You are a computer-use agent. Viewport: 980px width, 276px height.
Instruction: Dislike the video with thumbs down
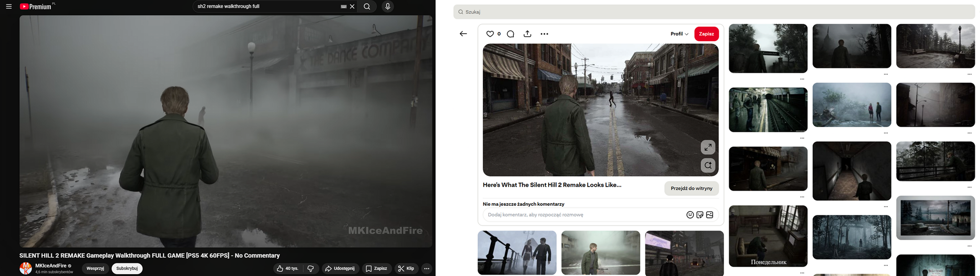point(310,268)
